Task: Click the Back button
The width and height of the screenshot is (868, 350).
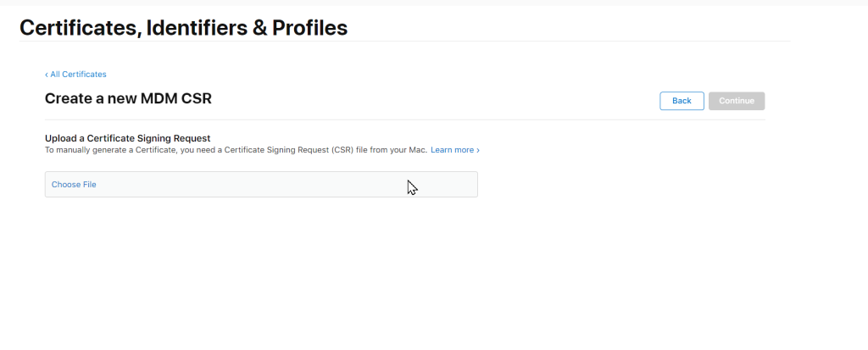Action: pyautogui.click(x=682, y=101)
